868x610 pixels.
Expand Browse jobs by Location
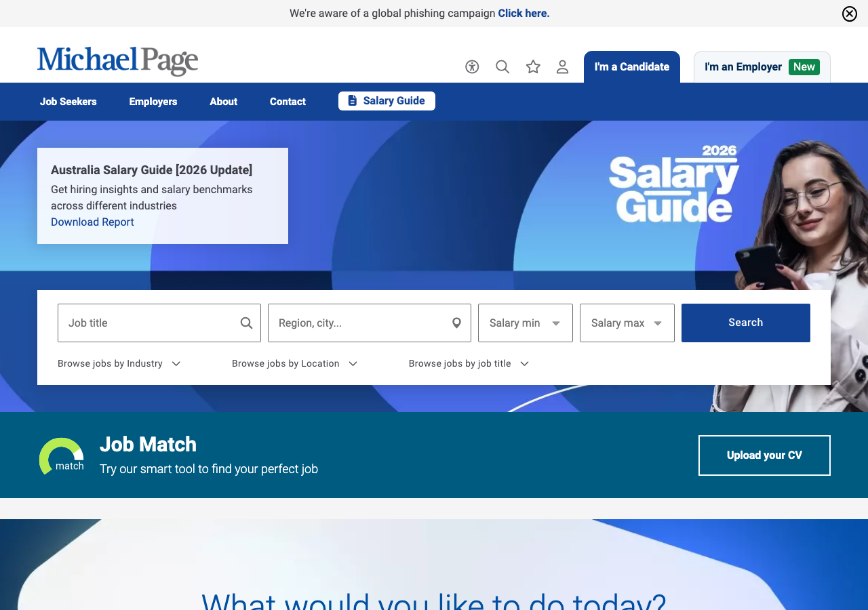294,364
